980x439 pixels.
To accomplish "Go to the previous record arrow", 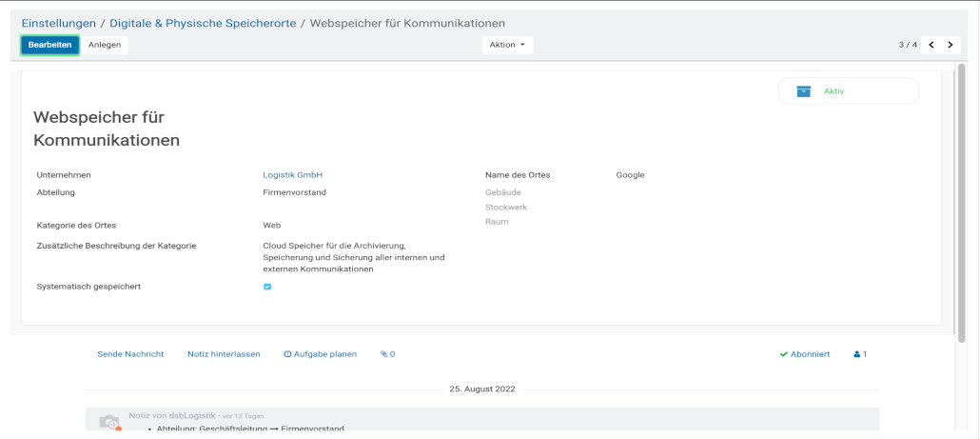I will [931, 45].
